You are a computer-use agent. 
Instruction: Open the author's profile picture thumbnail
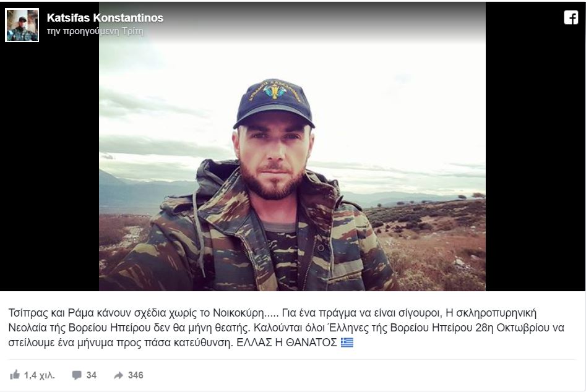coord(22,25)
